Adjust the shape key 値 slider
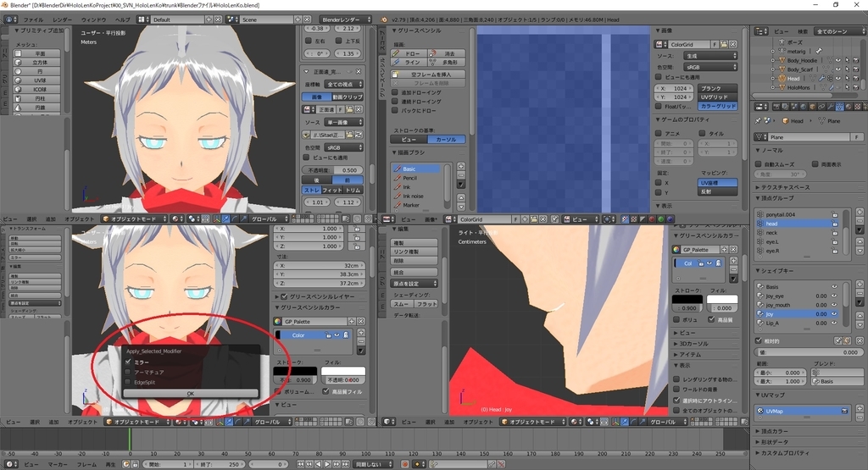The height and width of the screenshot is (470, 868). point(807,351)
